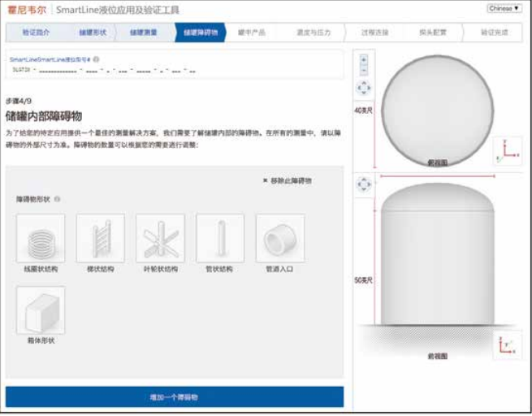Image resolution: width=532 pixels, height=416 pixels.
Task: Click the pan control in top view
Action: click(364, 88)
